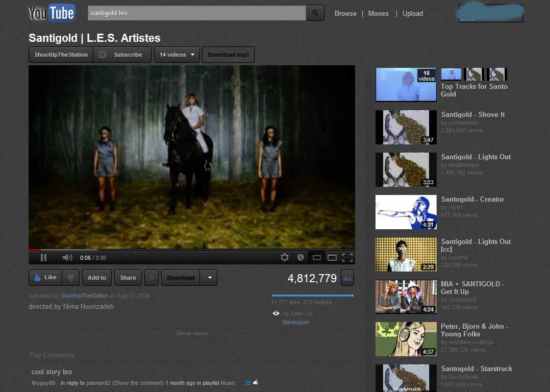Open ShootUpTheStation channel button
The width and height of the screenshot is (550, 392).
pyautogui.click(x=61, y=55)
